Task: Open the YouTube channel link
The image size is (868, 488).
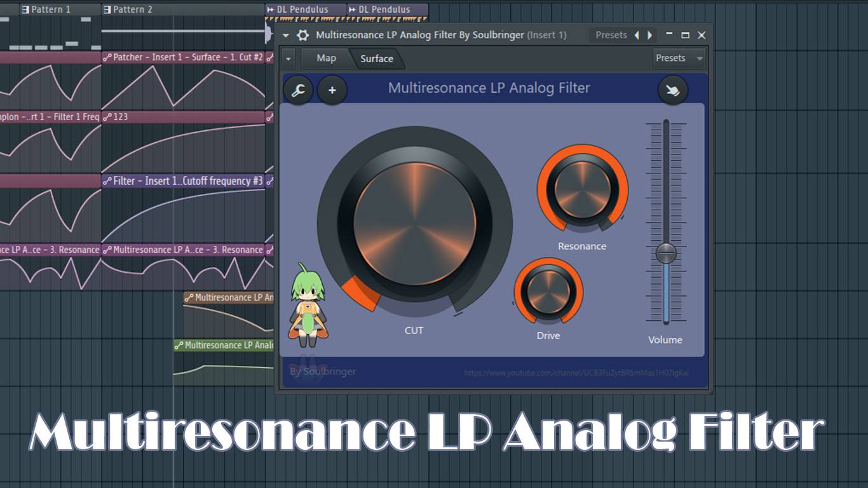Action: [x=576, y=373]
